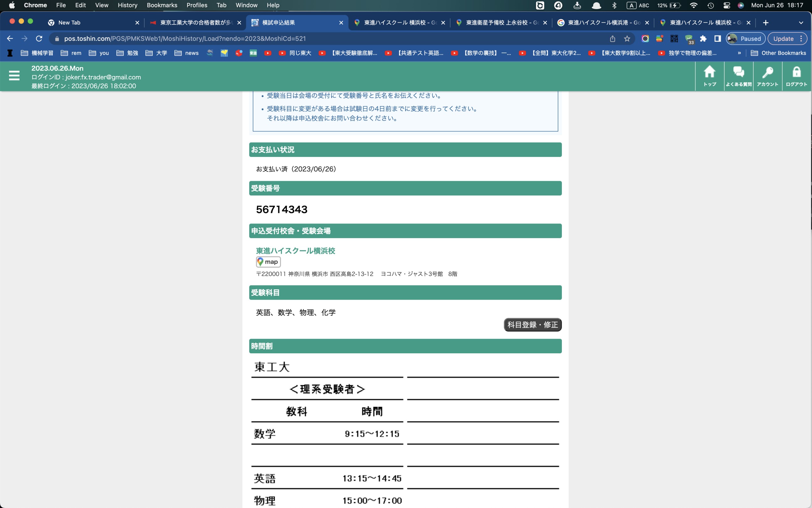Viewport: 812px width, 508px height.
Task: Reload the current page
Action: [x=39, y=39]
